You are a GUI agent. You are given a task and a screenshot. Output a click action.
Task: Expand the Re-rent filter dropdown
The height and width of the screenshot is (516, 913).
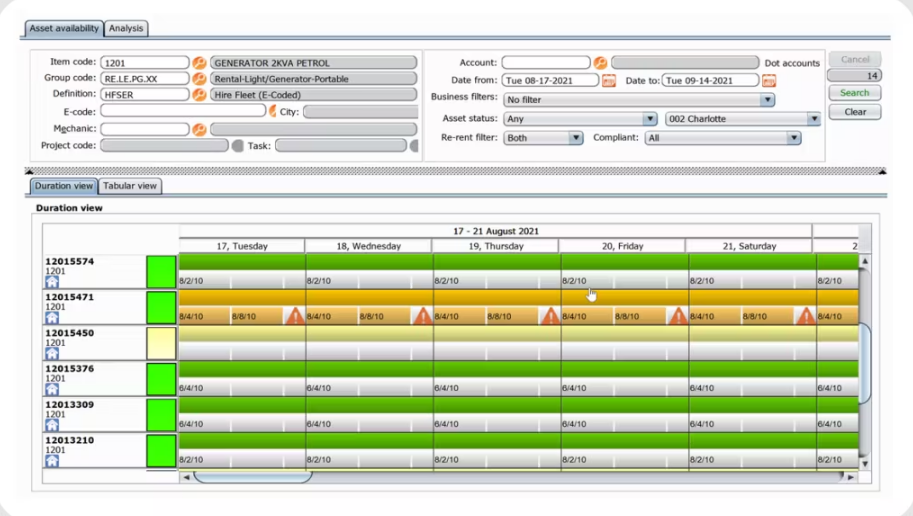(x=575, y=138)
